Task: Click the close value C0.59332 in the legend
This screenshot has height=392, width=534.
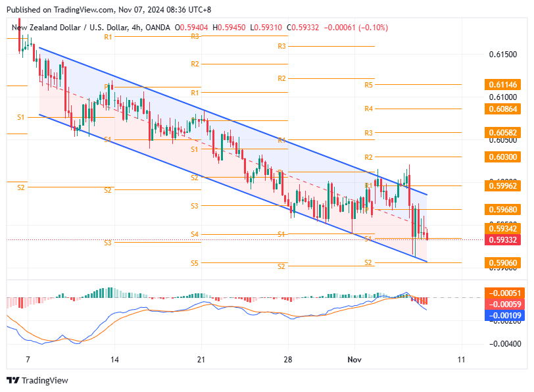Action: 303,28
